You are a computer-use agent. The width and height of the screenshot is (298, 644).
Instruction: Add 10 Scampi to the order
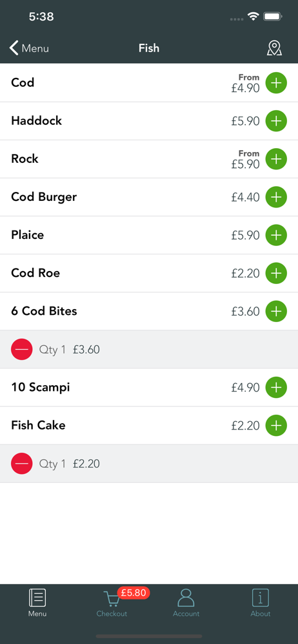click(x=276, y=387)
